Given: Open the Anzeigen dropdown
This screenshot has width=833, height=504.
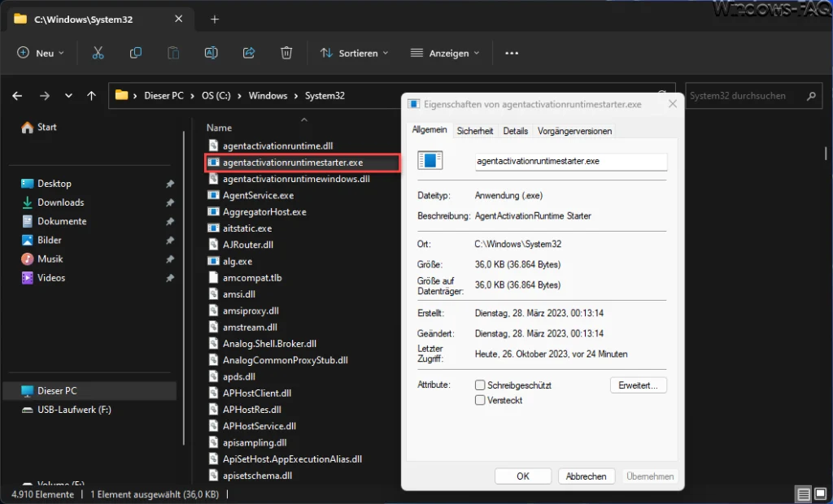Looking at the screenshot, I should click(445, 53).
